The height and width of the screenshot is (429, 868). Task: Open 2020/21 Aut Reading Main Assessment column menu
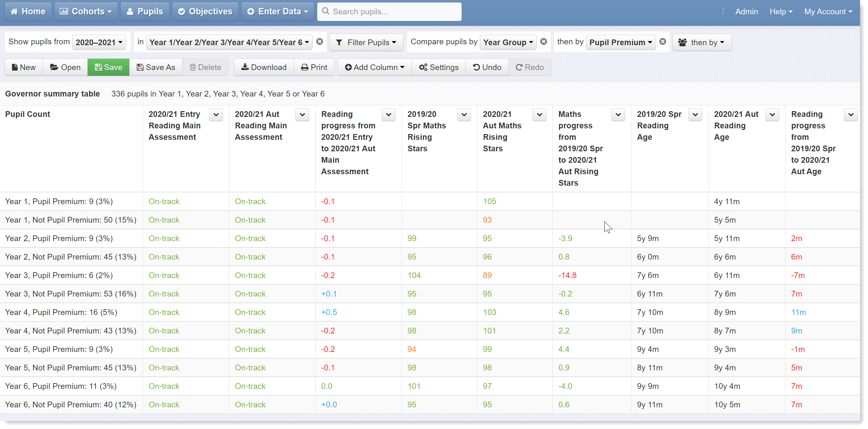302,115
